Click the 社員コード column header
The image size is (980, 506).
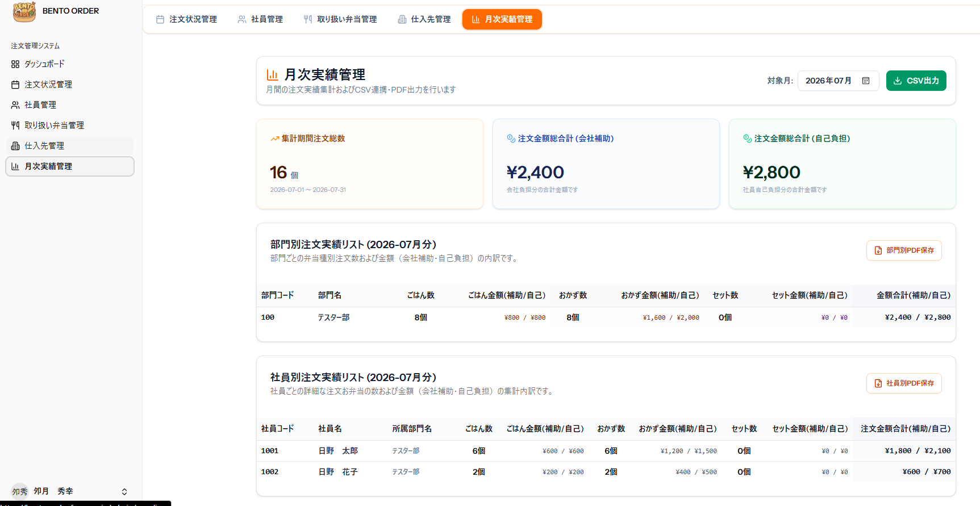click(x=277, y=429)
